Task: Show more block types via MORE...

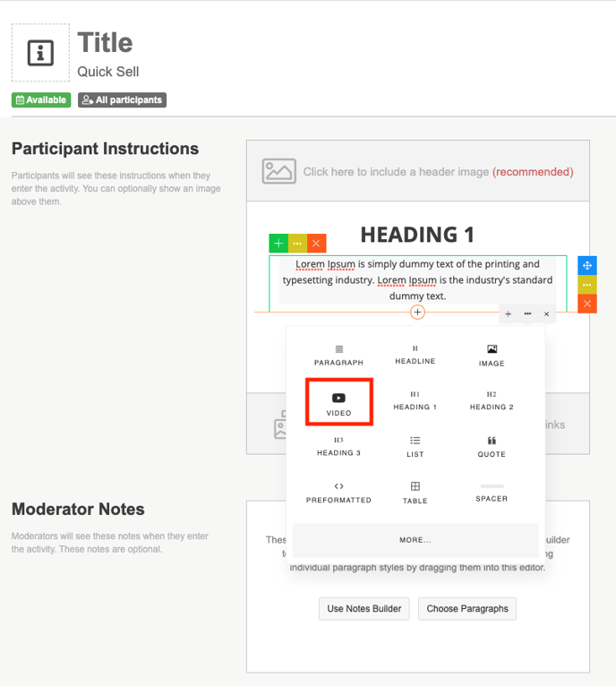Action: pyautogui.click(x=415, y=540)
